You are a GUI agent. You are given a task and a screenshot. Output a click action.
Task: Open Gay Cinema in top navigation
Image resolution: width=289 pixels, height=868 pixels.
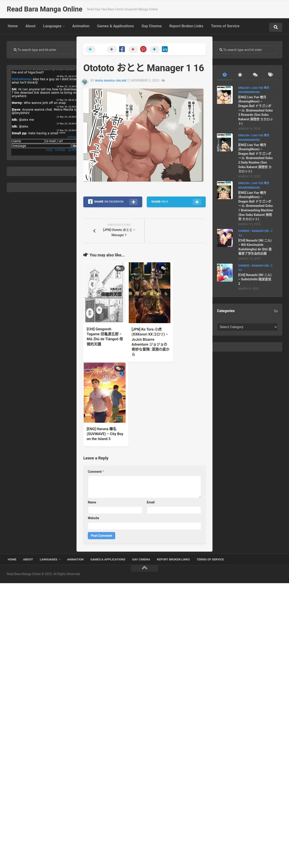click(151, 26)
